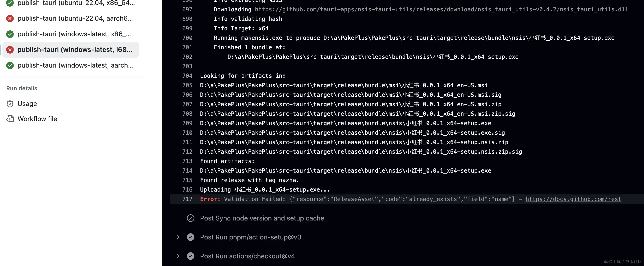Click the stopwatch icon beside Usage
644x266 pixels.
click(10, 104)
